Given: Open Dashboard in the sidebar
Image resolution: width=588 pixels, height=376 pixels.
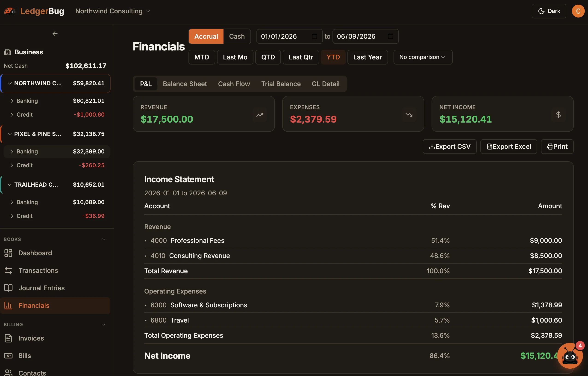Looking at the screenshot, I should [x=55, y=253].
